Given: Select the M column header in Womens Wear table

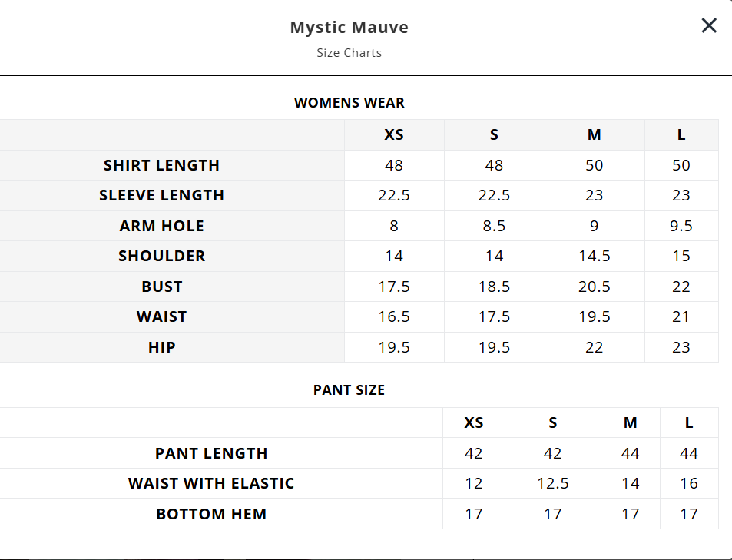Looking at the screenshot, I should (594, 134).
